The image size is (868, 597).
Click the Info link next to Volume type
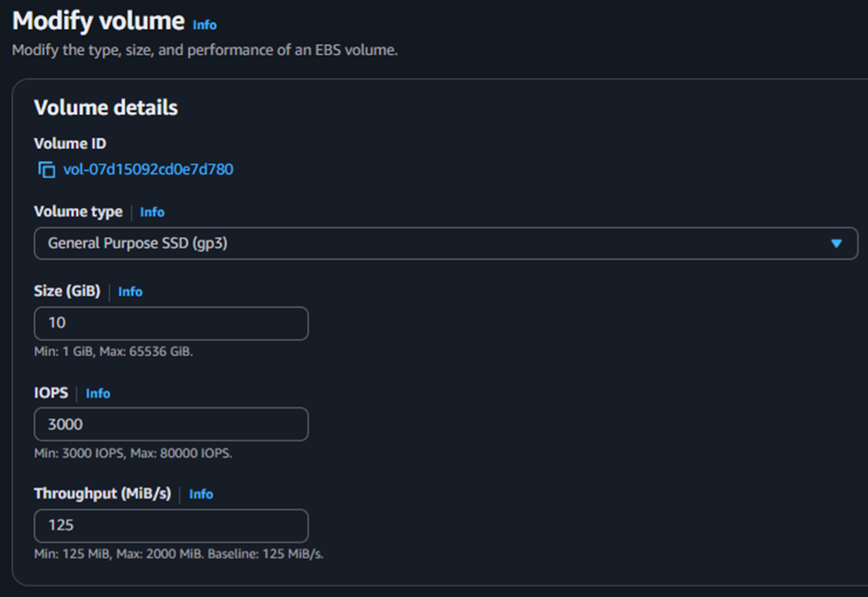(x=152, y=212)
